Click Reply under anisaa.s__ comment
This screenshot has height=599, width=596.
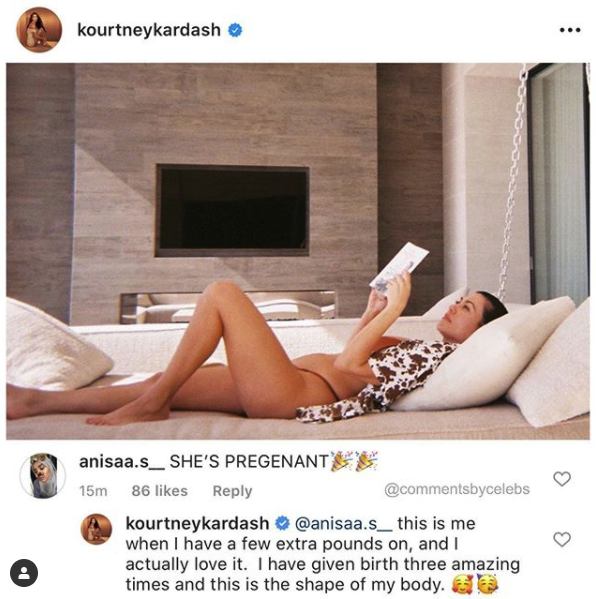pyautogui.click(x=232, y=491)
